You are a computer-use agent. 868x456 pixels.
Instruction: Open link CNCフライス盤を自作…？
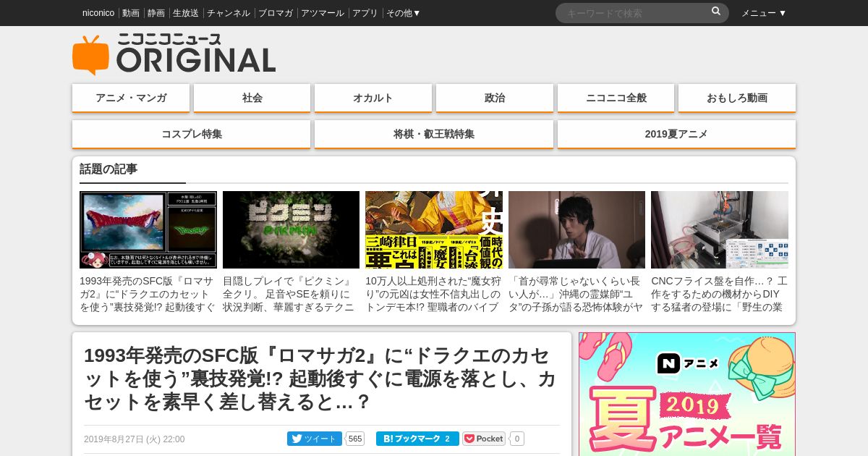coord(720,294)
